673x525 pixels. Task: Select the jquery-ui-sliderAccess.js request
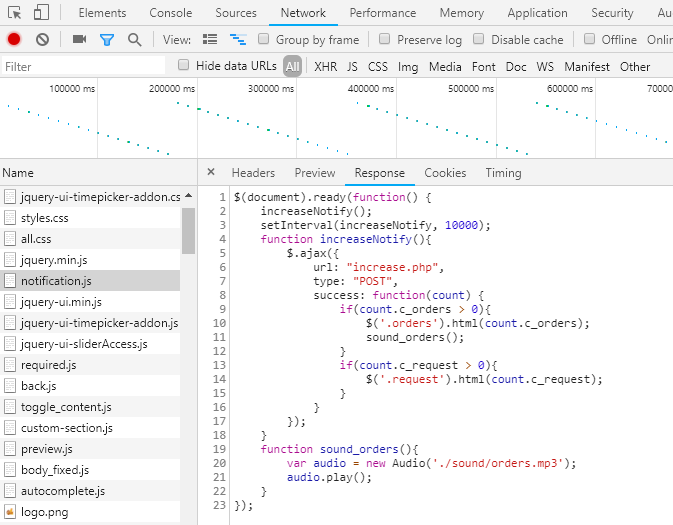(x=90, y=344)
